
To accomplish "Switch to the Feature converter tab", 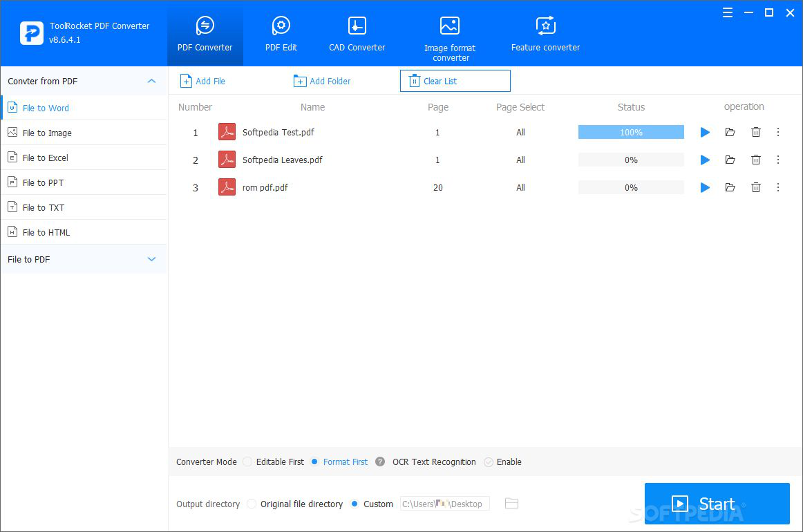I will coord(545,34).
